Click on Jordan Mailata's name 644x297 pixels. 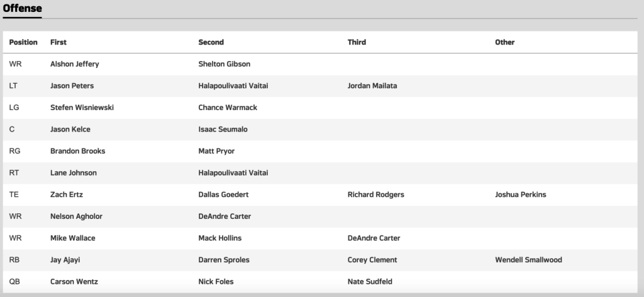coord(372,86)
